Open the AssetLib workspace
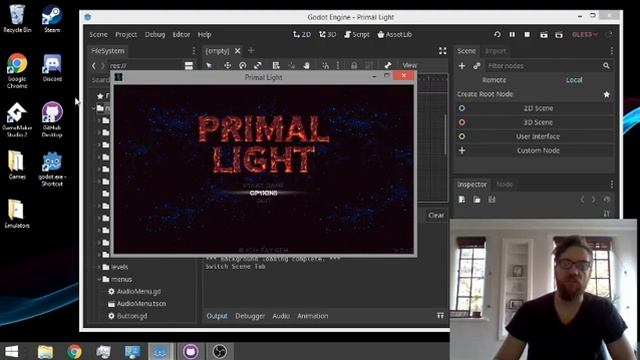 coord(394,35)
